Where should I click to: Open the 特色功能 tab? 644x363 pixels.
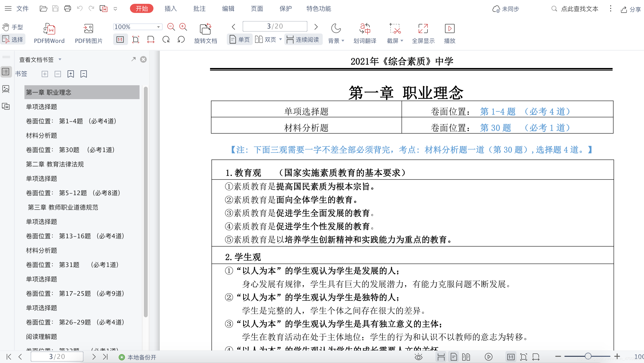click(x=318, y=9)
